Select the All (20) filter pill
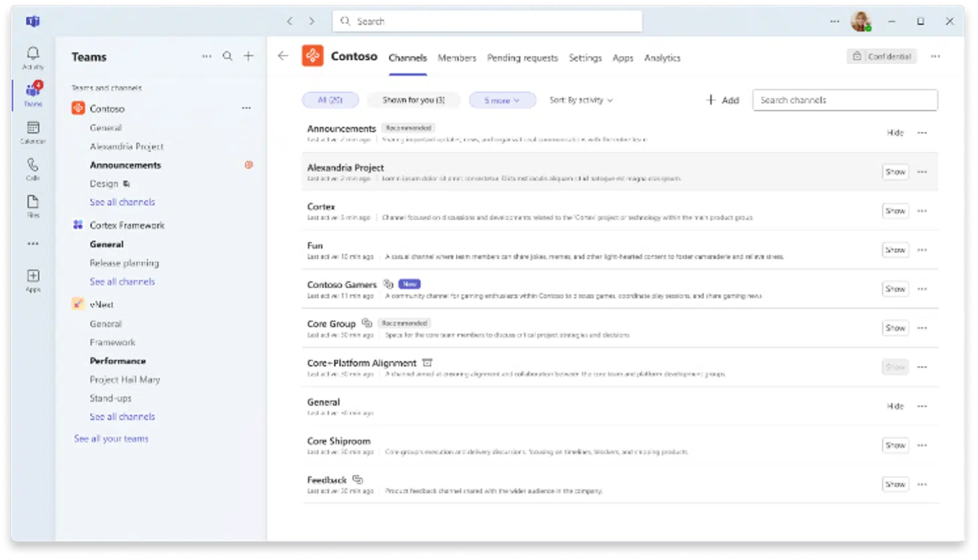This screenshot has height=560, width=978. pyautogui.click(x=330, y=100)
